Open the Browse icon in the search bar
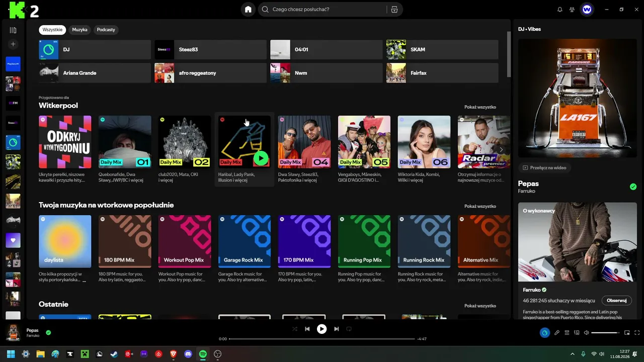The image size is (644, 362). (394, 9)
